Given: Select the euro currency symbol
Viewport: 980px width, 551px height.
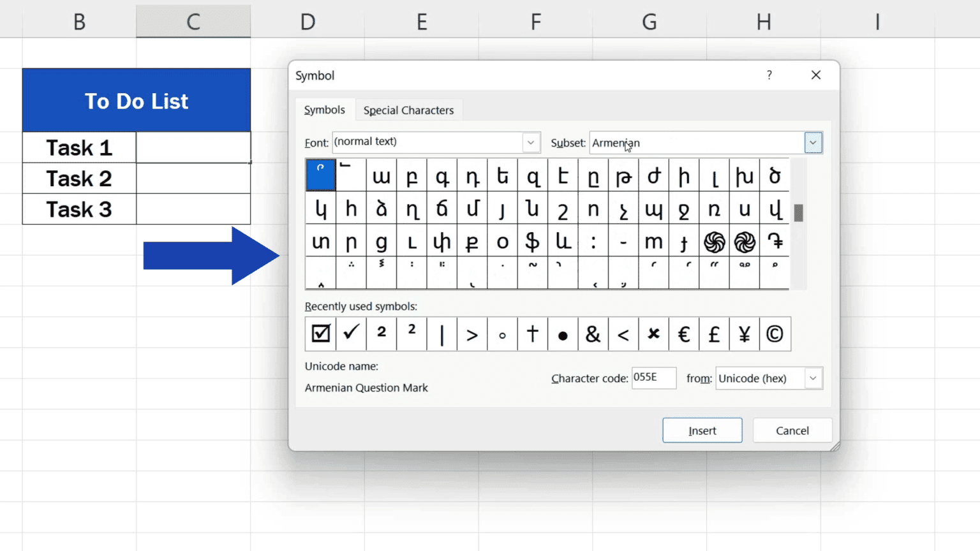Looking at the screenshot, I should point(683,334).
